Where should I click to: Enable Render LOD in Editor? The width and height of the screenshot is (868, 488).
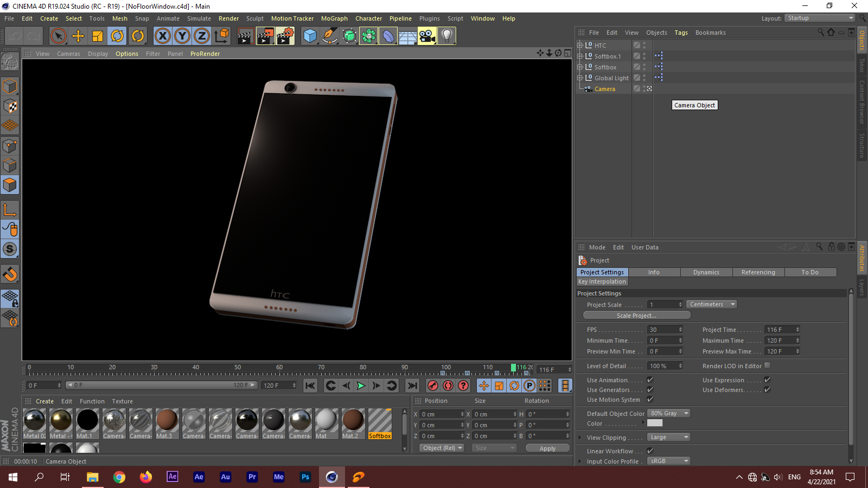(x=767, y=366)
